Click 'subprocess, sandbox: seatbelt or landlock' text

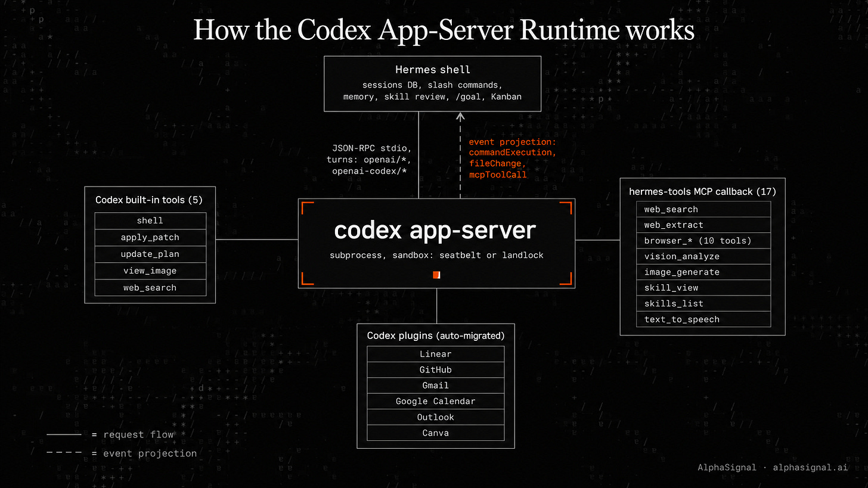click(436, 255)
